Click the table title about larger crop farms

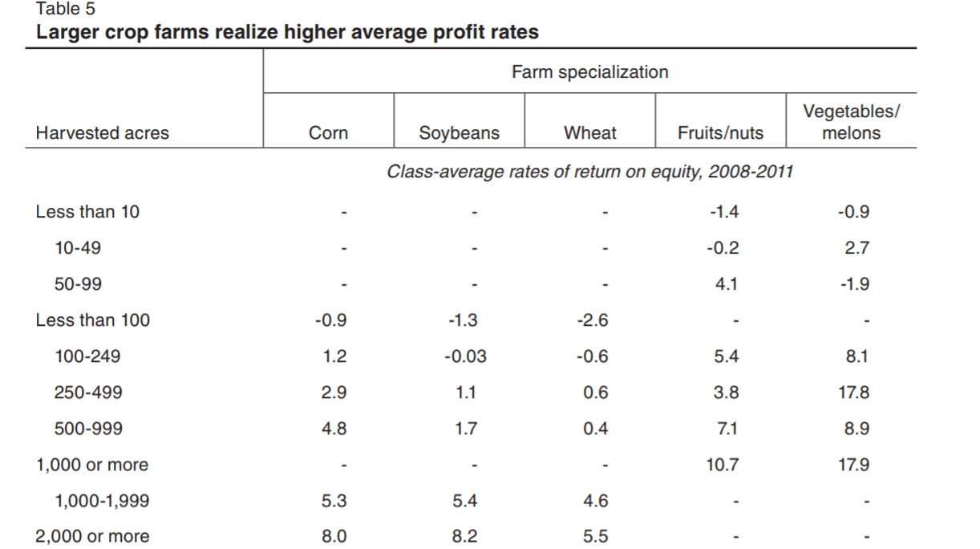(287, 33)
